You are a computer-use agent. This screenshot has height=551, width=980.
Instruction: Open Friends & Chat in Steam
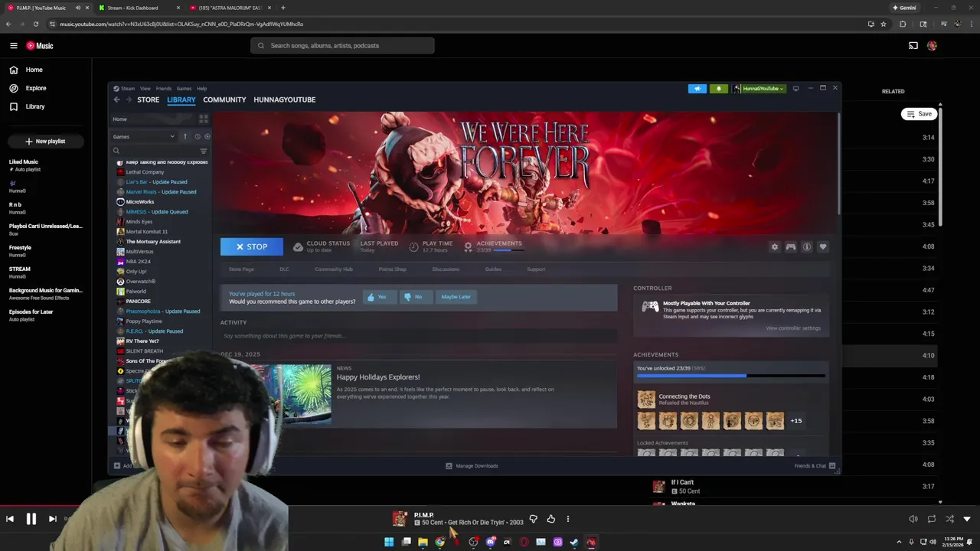click(815, 466)
